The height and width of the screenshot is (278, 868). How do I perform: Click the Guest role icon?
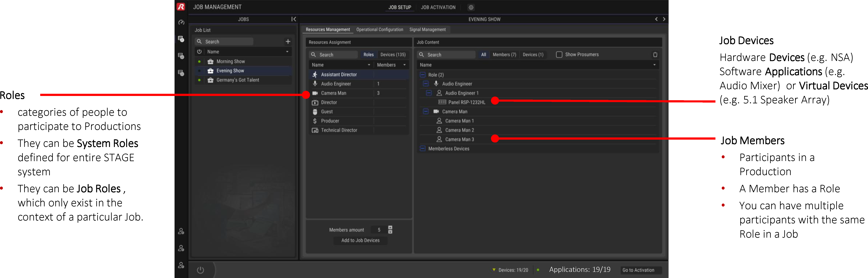point(315,112)
